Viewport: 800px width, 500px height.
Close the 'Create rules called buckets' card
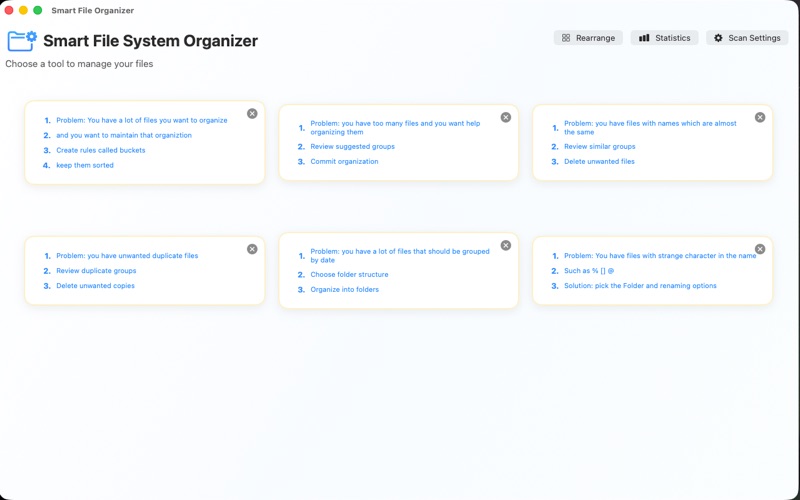[252, 113]
